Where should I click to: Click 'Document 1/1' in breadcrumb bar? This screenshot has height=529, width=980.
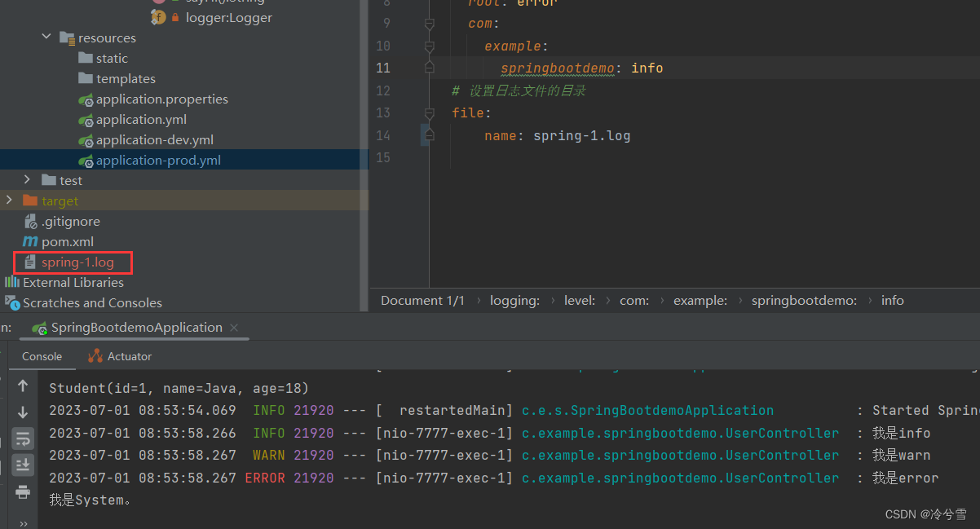tap(422, 300)
